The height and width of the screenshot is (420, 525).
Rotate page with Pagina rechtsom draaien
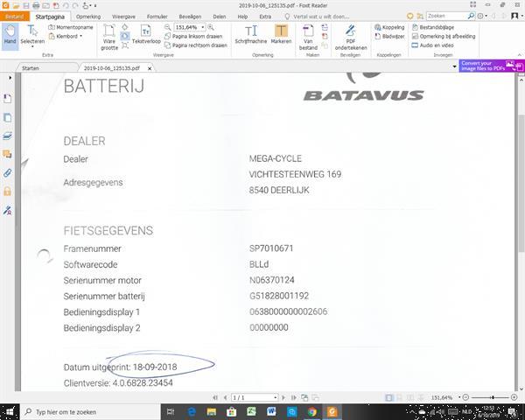196,45
